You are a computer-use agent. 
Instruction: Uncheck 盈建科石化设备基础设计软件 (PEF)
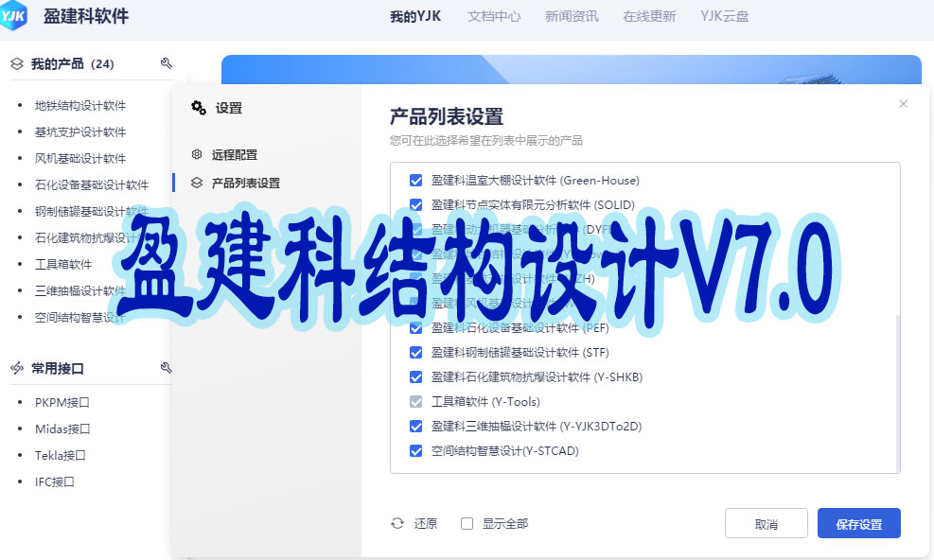[x=415, y=328]
